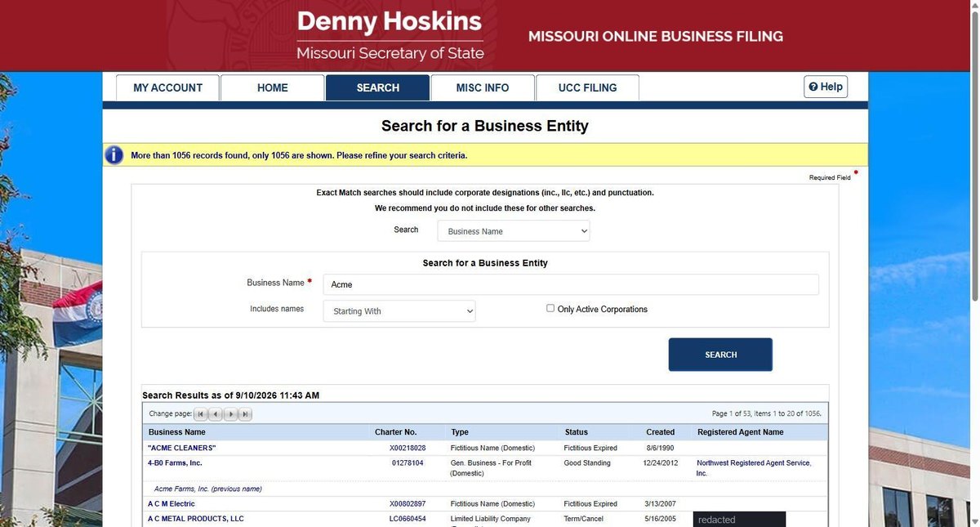Viewport: 980px width, 527px height.
Task: Open charter number LC0660454
Action: tap(408, 519)
